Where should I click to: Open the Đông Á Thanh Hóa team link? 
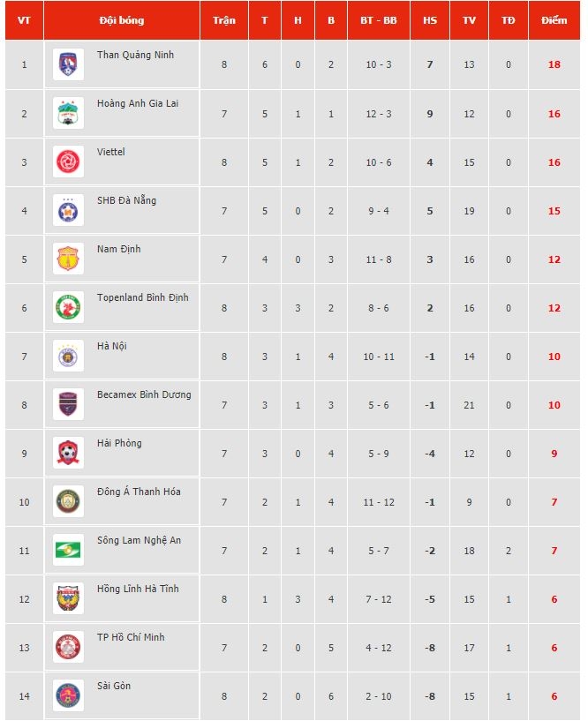[139, 492]
